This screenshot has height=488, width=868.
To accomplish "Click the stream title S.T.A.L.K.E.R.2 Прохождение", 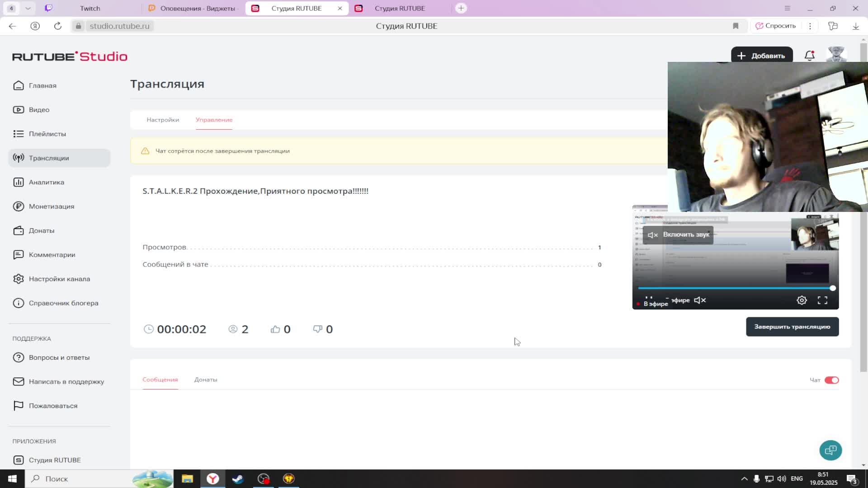I will pyautogui.click(x=255, y=191).
